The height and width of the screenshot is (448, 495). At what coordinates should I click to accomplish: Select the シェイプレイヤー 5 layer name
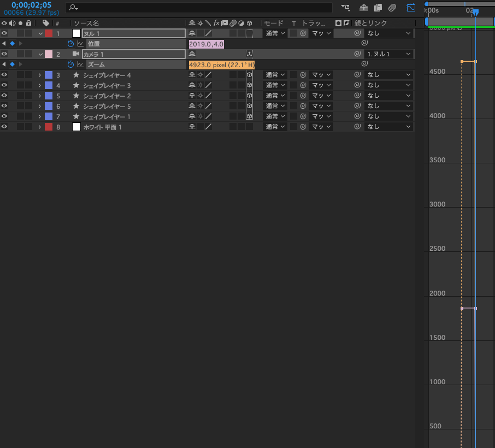[x=107, y=107]
